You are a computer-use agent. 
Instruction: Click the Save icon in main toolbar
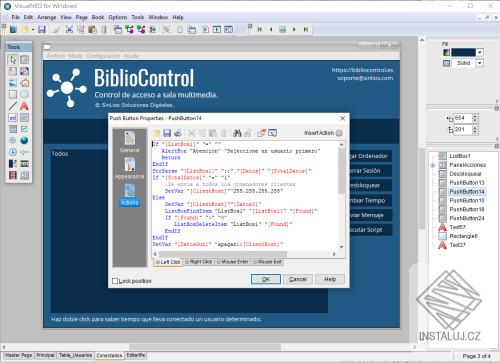42,30
